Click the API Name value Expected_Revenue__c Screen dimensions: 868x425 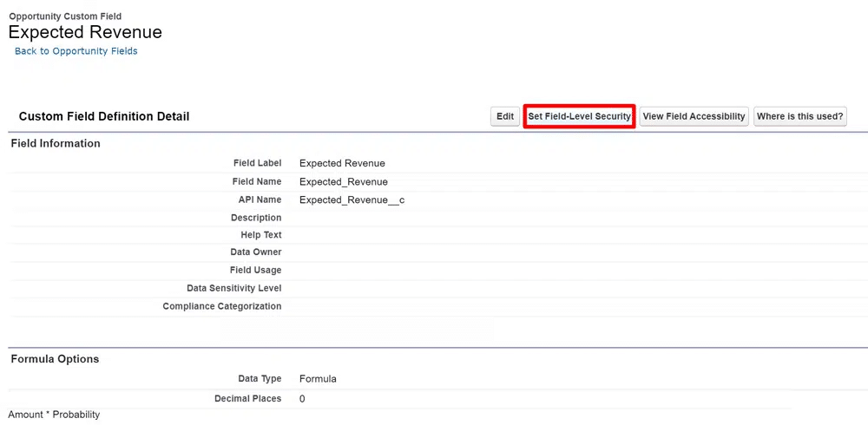pyautogui.click(x=352, y=200)
